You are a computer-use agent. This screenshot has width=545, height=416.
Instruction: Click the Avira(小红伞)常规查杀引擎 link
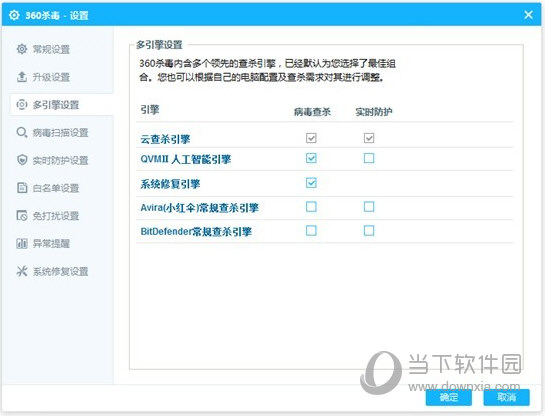pyautogui.click(x=200, y=208)
